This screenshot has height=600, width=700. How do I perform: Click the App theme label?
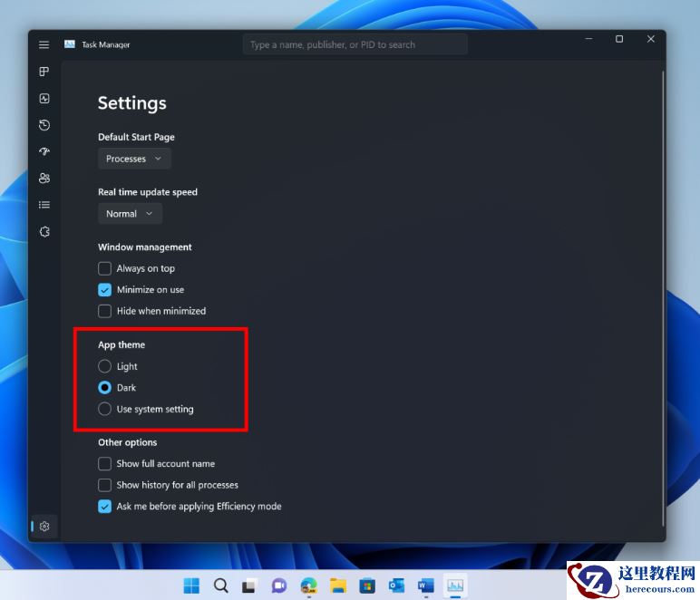[x=122, y=344]
